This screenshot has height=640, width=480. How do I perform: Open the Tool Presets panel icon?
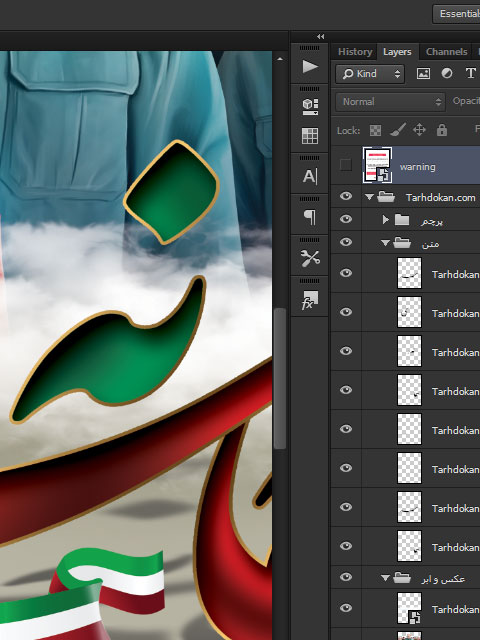(310, 258)
